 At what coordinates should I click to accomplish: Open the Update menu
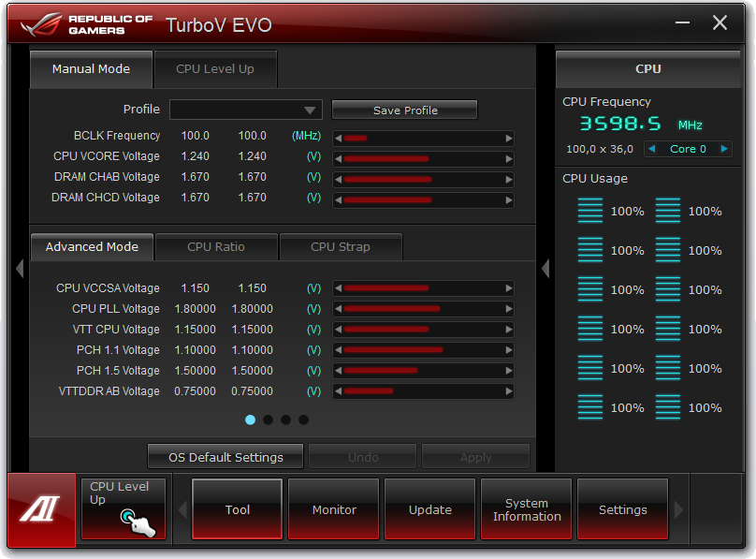430,508
